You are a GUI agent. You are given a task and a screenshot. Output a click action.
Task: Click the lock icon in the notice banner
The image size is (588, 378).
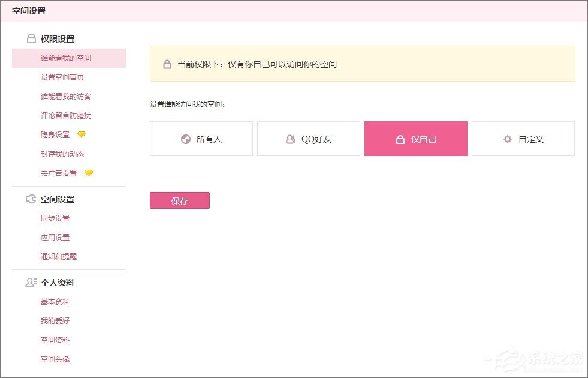[167, 64]
